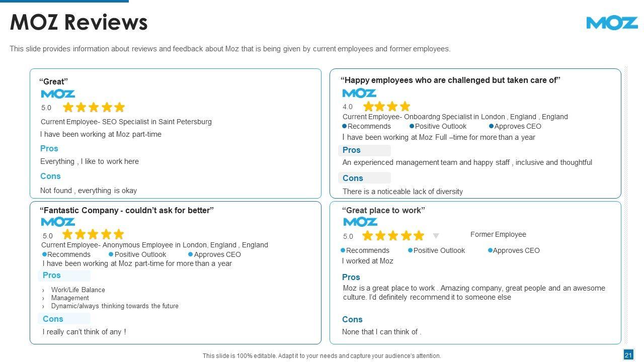The image size is (644, 362).
Task: Click the five-star rating in the "Great" review
Action: [94, 107]
